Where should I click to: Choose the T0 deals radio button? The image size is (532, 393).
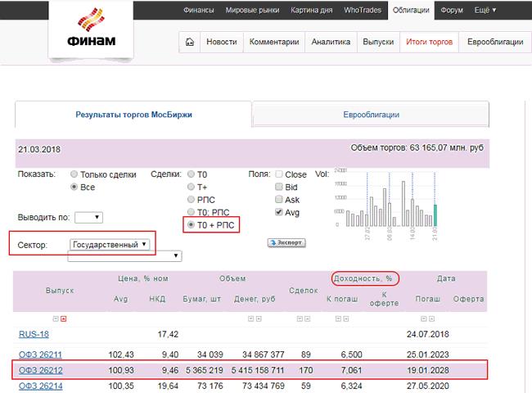point(191,174)
